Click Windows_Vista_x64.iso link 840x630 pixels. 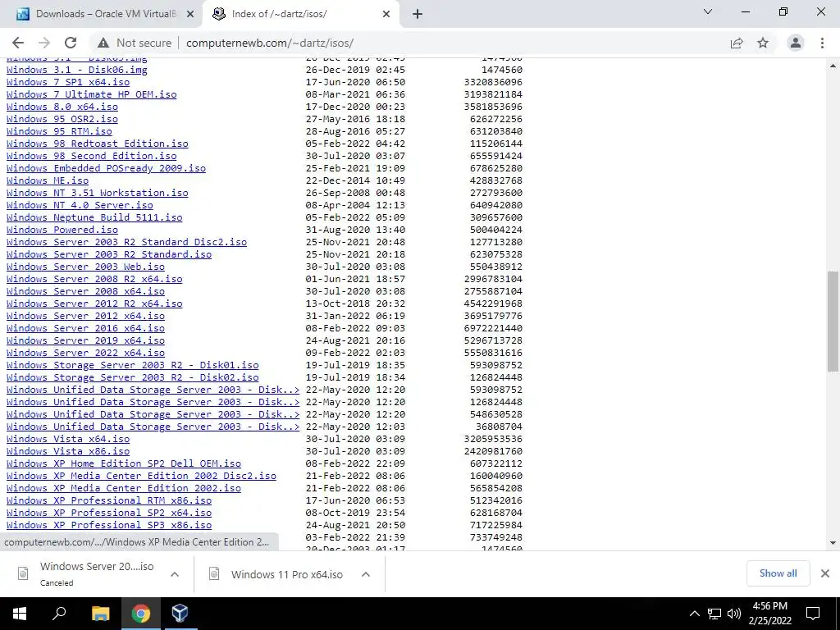(68, 440)
